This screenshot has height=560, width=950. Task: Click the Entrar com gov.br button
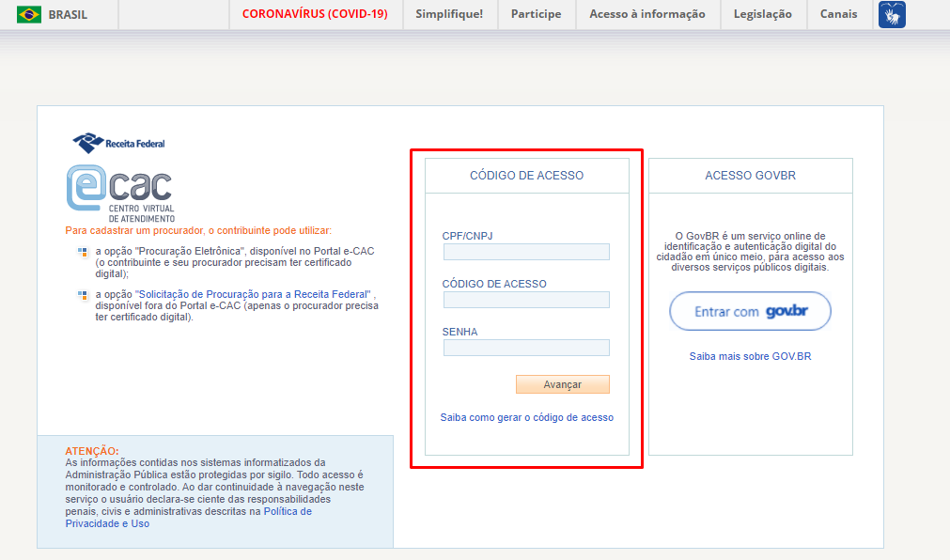[x=750, y=311]
